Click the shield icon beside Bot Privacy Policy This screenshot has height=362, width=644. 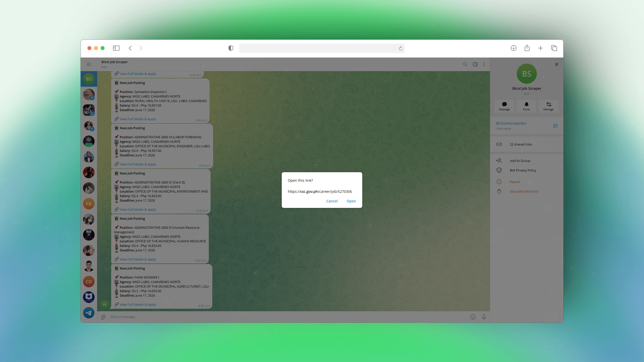[x=499, y=170]
